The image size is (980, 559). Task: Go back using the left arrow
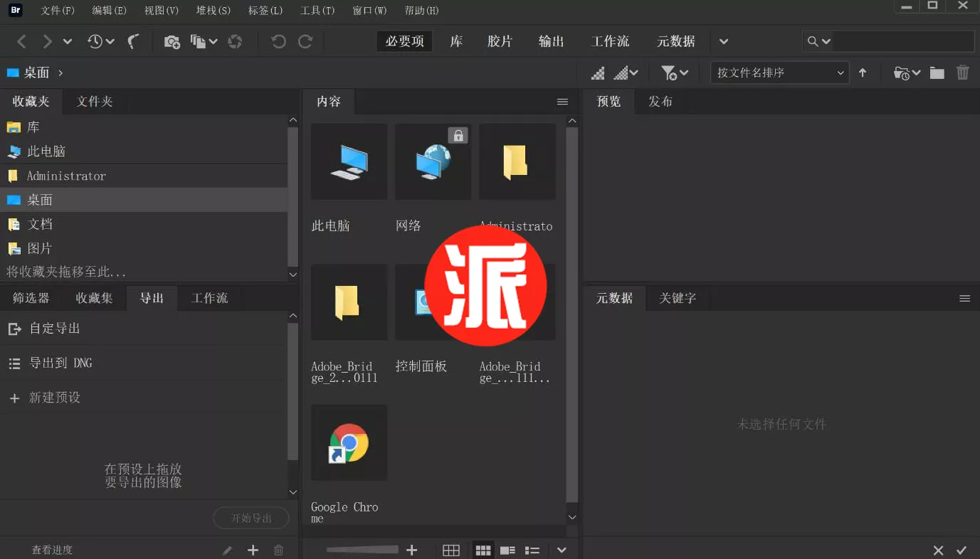point(22,42)
